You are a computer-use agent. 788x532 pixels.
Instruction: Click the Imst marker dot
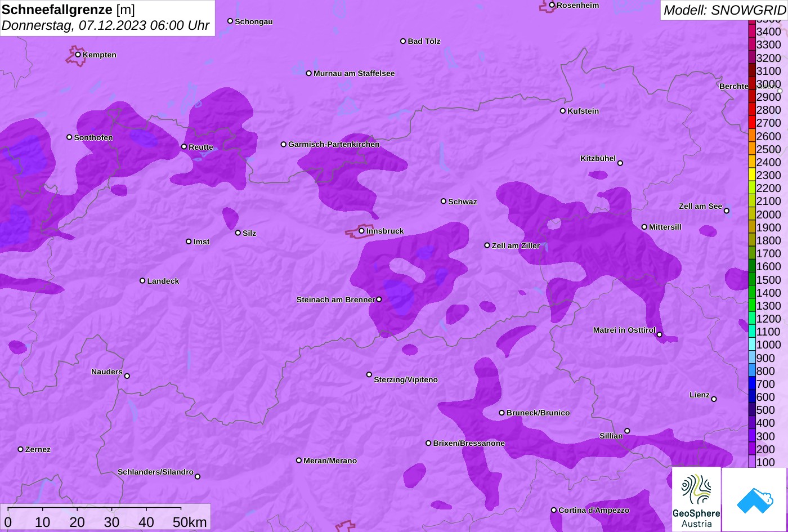(x=189, y=242)
